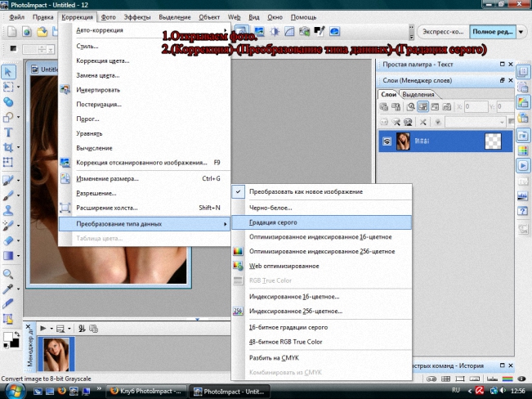Select the Zoom magnifier tool

click(x=8, y=274)
